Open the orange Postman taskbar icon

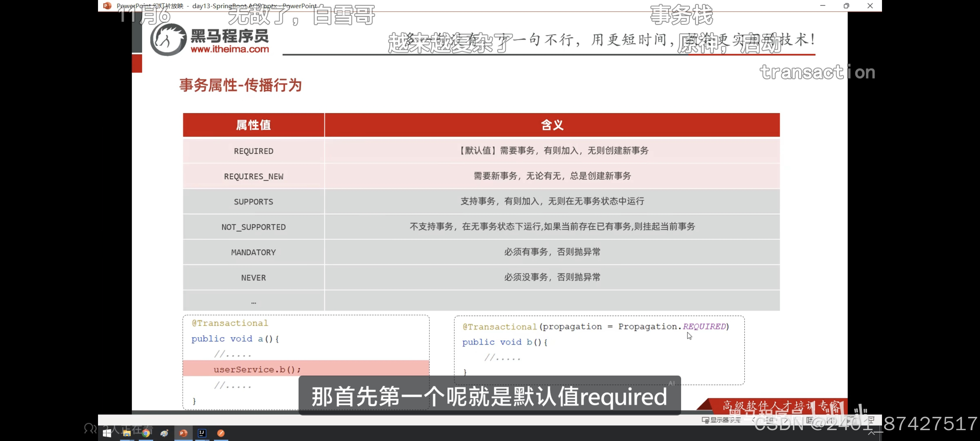click(x=220, y=433)
